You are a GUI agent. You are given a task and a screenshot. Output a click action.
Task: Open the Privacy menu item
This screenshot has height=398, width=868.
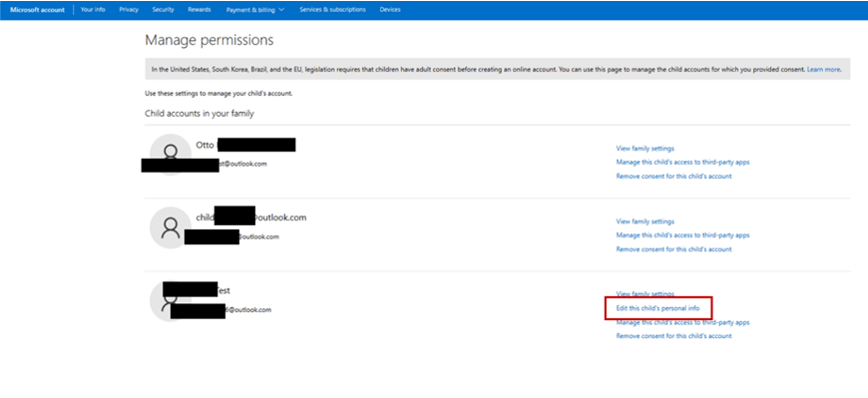[129, 10]
